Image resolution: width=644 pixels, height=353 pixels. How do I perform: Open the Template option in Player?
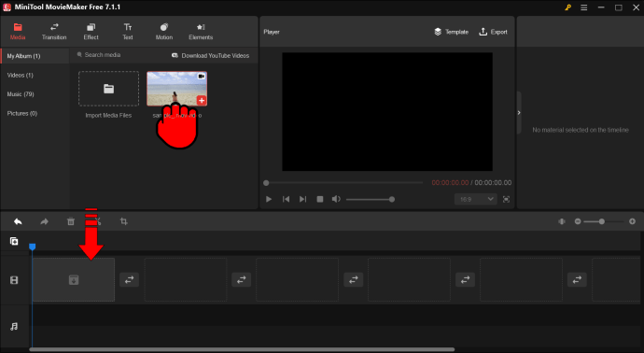451,32
